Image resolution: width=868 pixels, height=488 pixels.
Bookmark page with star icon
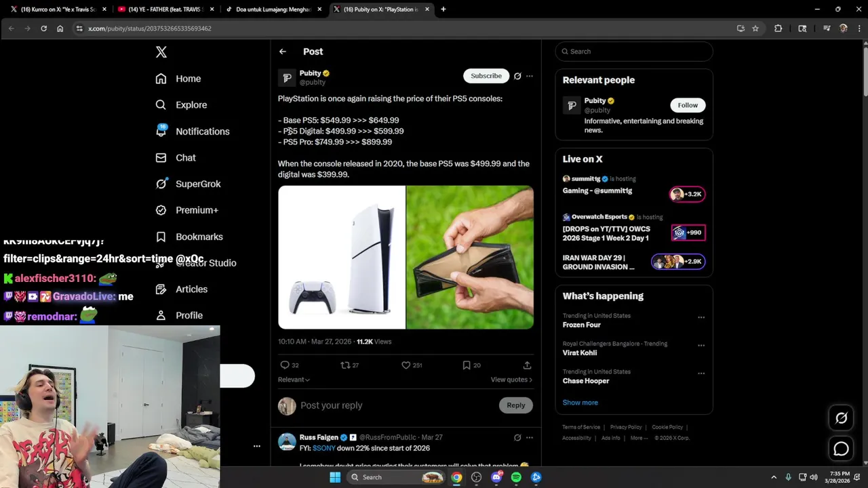coord(755,28)
